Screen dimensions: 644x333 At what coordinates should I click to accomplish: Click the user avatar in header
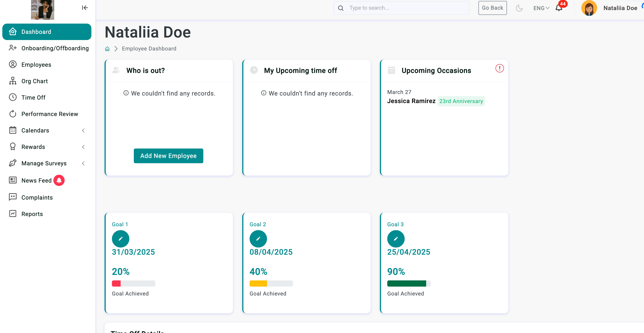[x=589, y=8]
